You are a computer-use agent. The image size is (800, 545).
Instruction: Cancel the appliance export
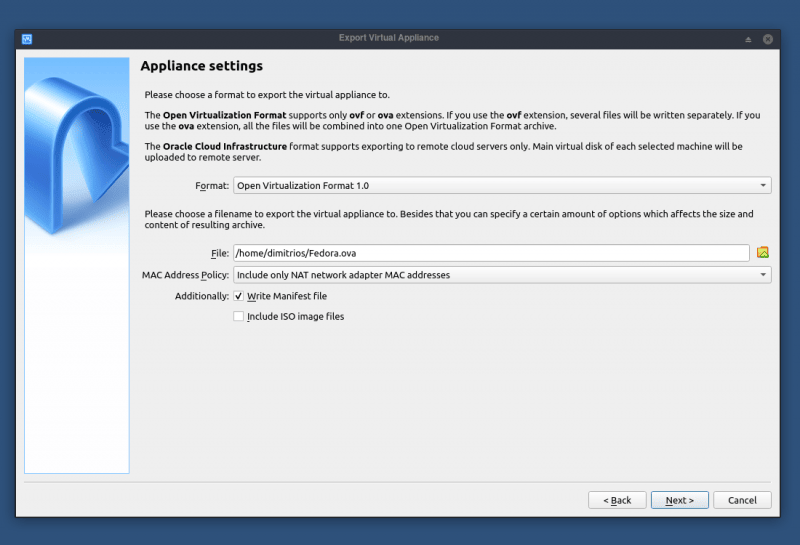742,500
